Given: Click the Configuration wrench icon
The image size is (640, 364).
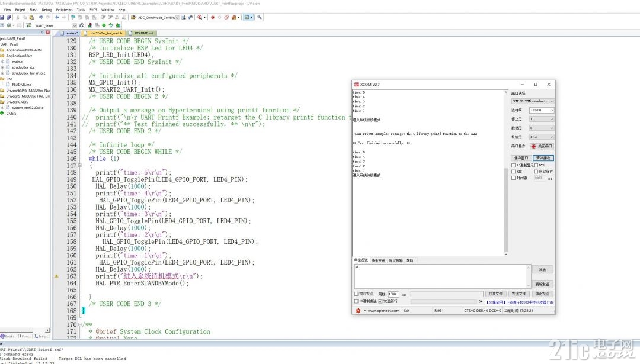Looking at the screenshot, I should pyautogui.click(x=259, y=17).
